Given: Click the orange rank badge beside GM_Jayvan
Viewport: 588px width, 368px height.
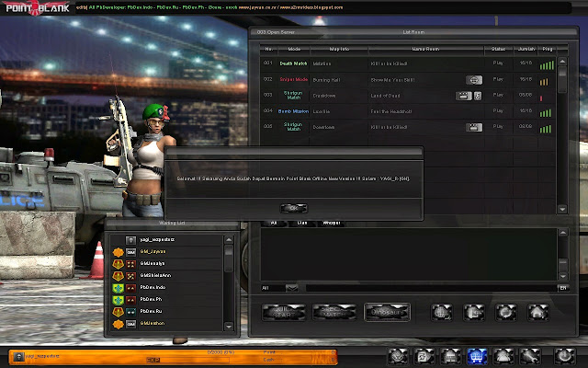Looking at the screenshot, I should [119, 252].
